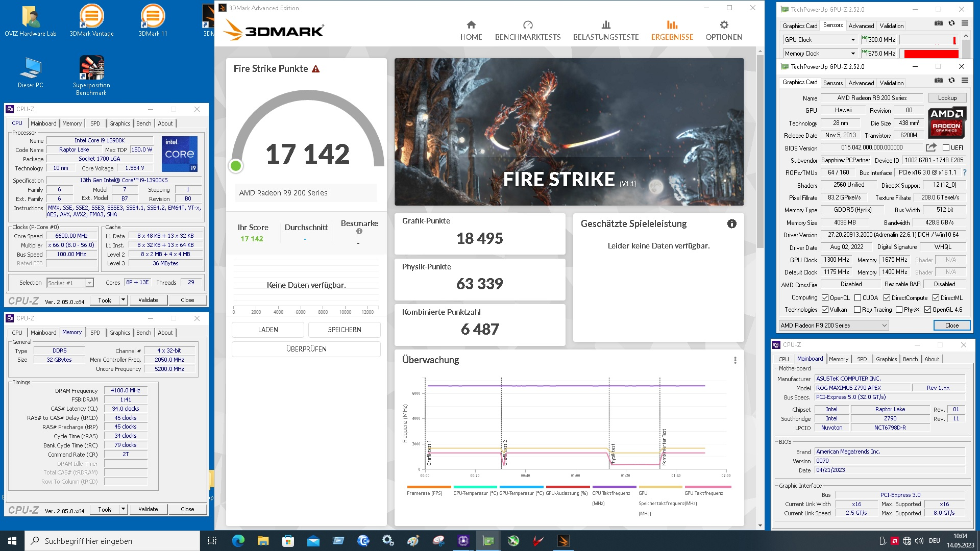Click the Close button in the front GPU-Z window
Viewport: 980px width, 551px height.
[x=951, y=325]
